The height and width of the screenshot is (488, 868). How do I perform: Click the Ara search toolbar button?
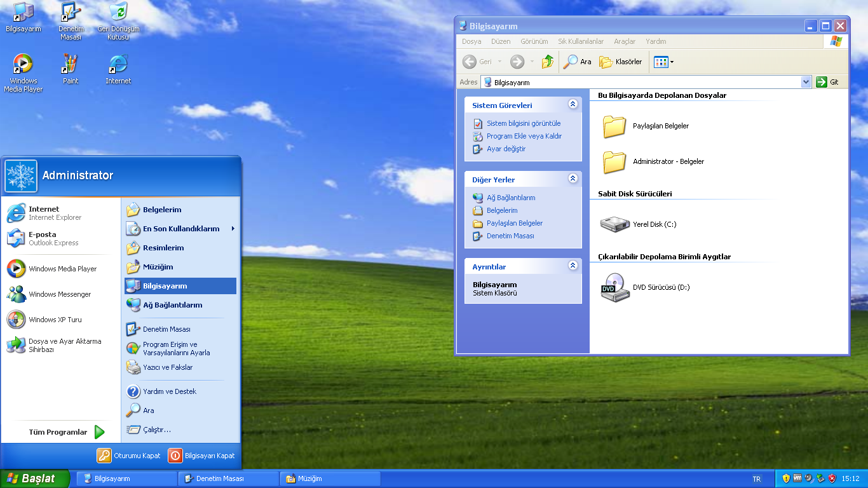[x=578, y=62]
